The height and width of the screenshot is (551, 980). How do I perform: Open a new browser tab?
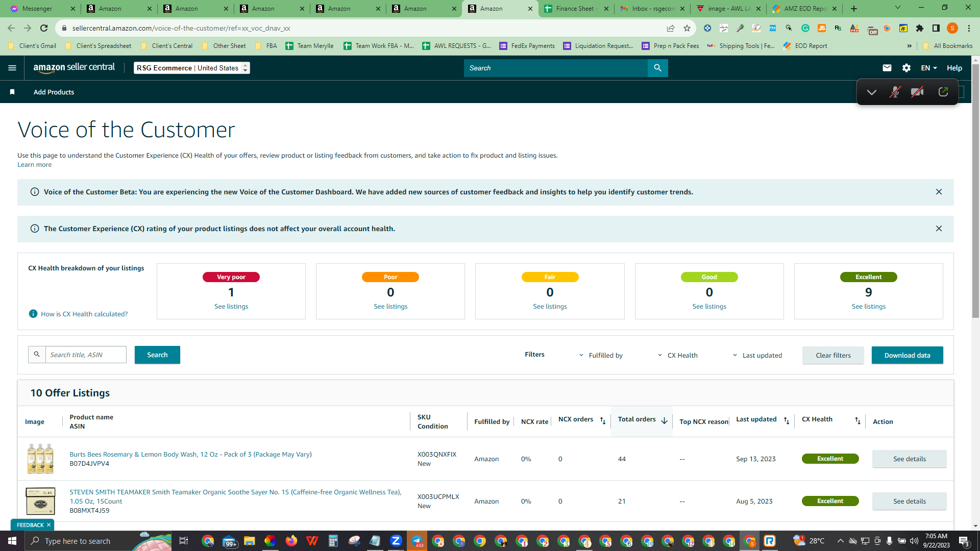pos(854,9)
